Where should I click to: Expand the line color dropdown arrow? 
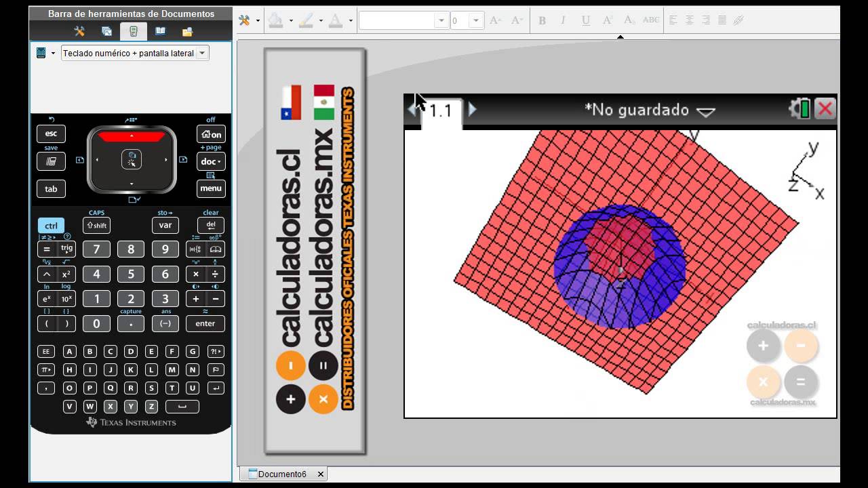(321, 21)
